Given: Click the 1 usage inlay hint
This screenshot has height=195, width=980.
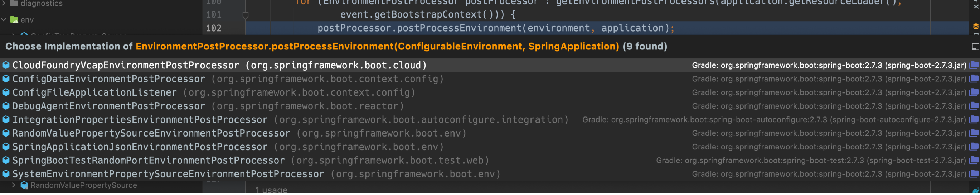Looking at the screenshot, I should tap(271, 190).
